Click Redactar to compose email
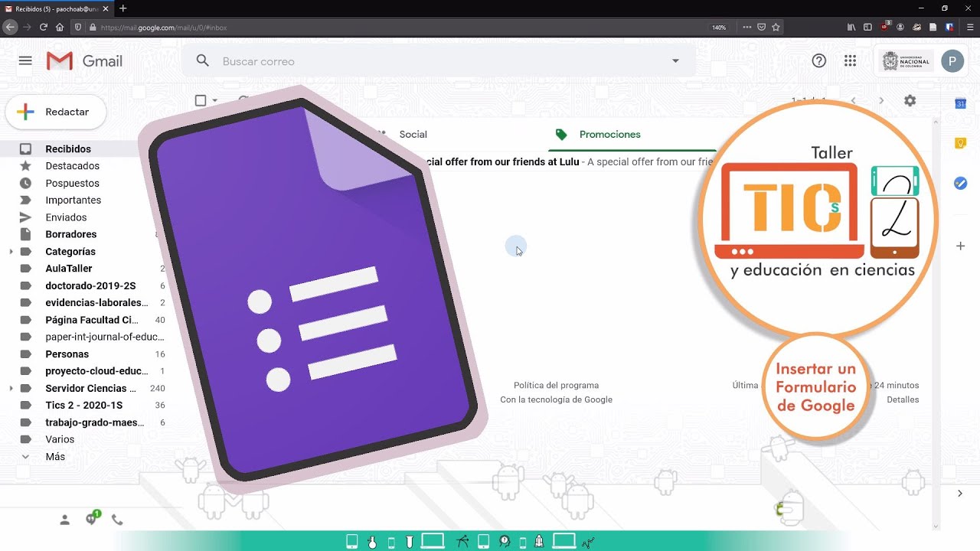 coord(55,112)
